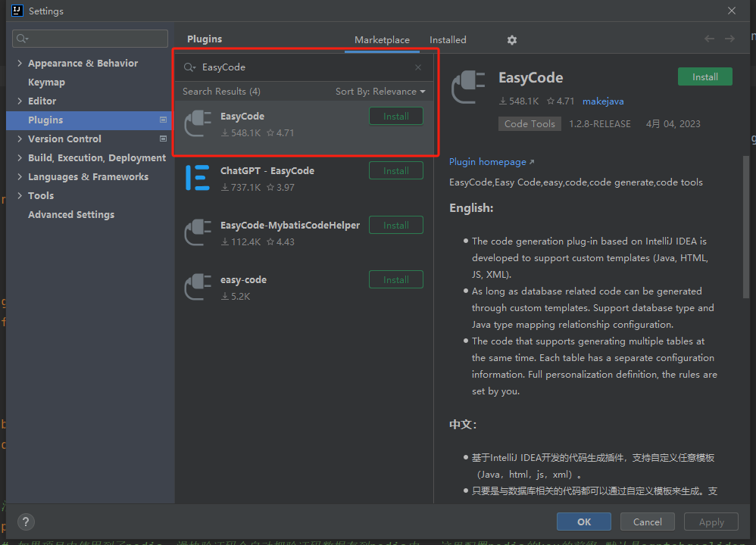Click the Code Tools tag
Screen dimensions: 756x545
pos(530,124)
